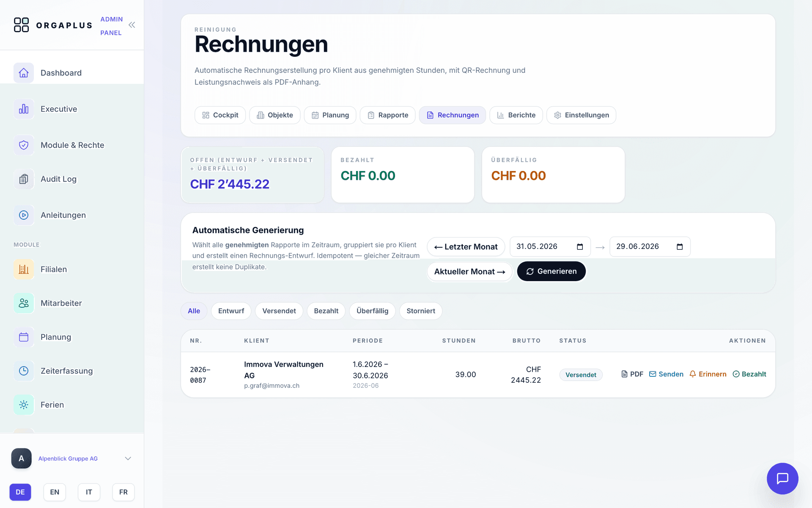This screenshot has width=812, height=508.
Task: Open calendar picker for start date 31.05.2026
Action: [x=580, y=247]
